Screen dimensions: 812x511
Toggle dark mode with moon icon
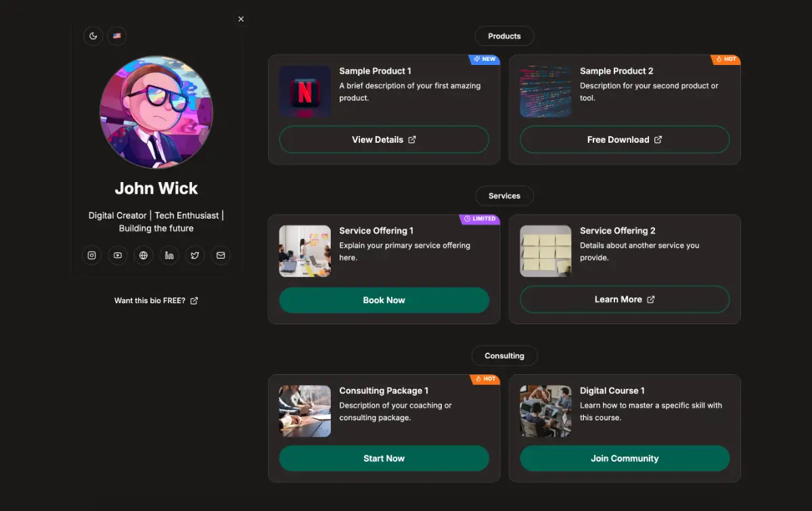click(x=93, y=36)
